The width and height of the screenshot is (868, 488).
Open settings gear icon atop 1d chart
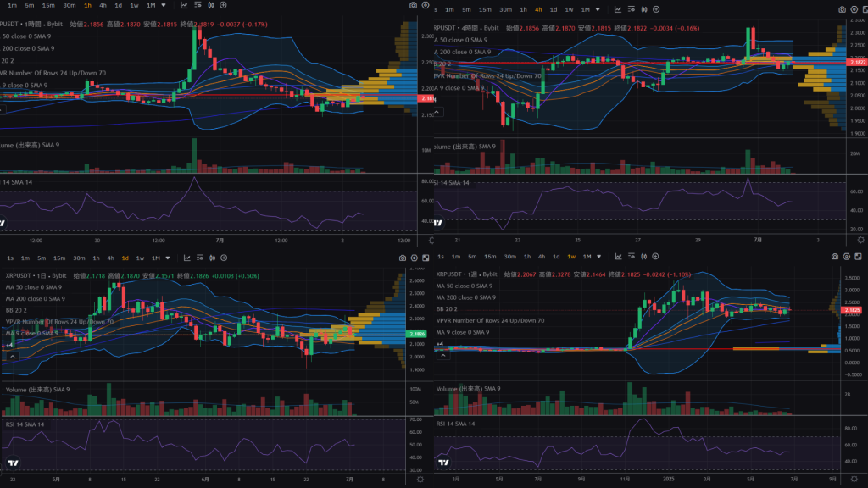click(414, 258)
